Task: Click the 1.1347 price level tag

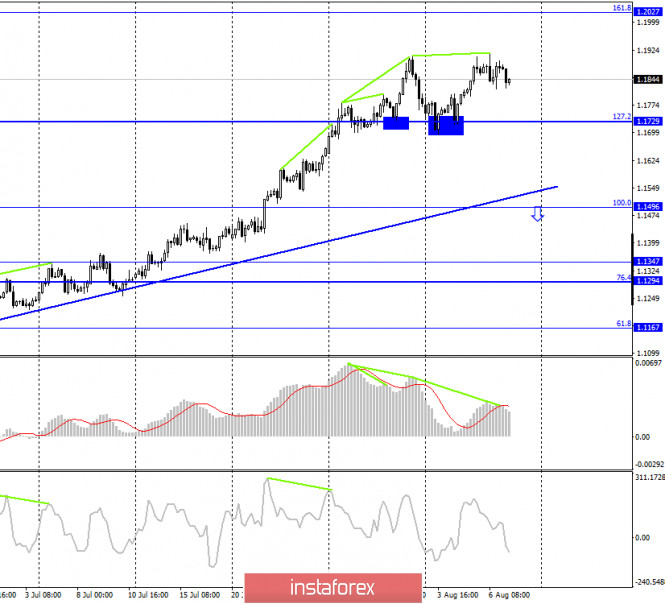Action: pyautogui.click(x=646, y=262)
